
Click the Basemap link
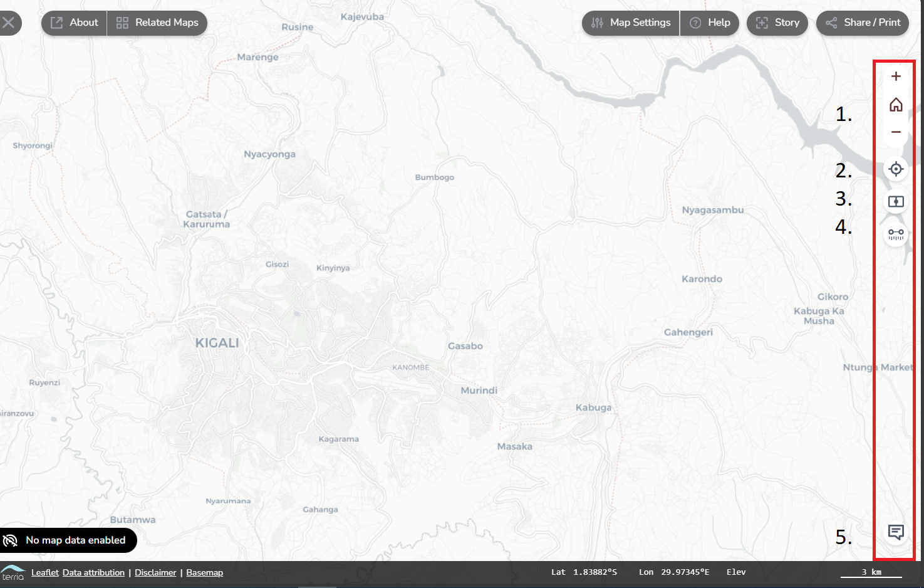pyautogui.click(x=204, y=572)
